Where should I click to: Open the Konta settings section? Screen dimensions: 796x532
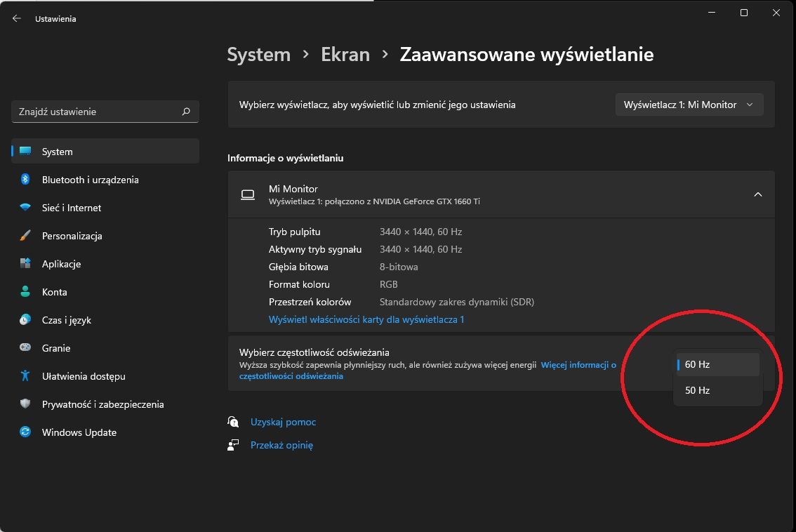55,292
